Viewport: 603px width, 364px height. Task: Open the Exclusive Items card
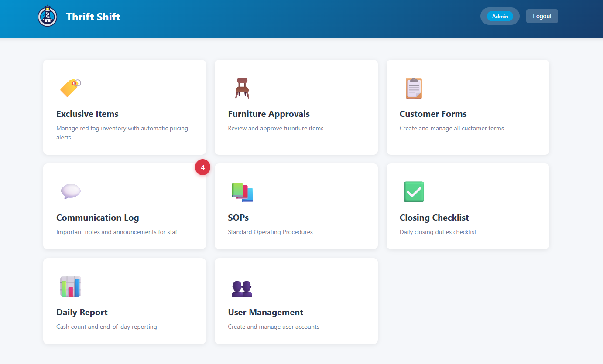tap(124, 107)
